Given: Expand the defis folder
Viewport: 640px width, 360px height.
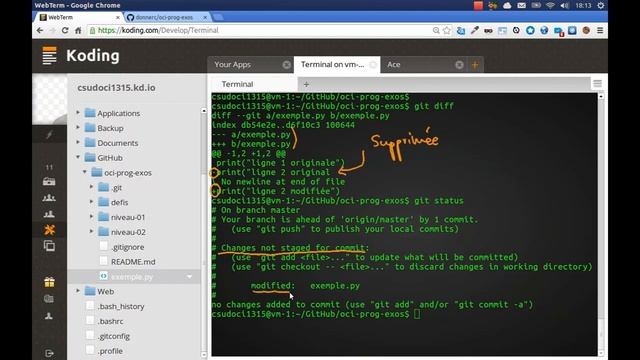Looking at the screenshot, I should tap(91, 202).
